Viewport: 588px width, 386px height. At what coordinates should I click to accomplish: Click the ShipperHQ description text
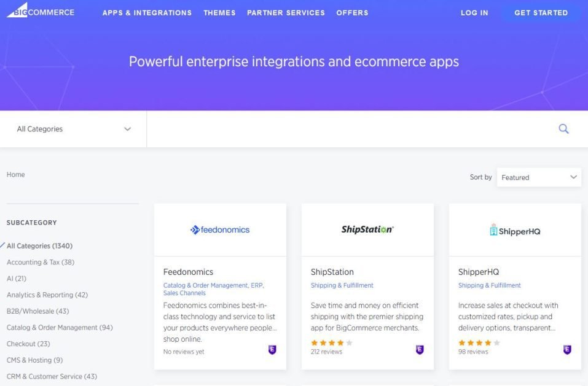tap(508, 317)
